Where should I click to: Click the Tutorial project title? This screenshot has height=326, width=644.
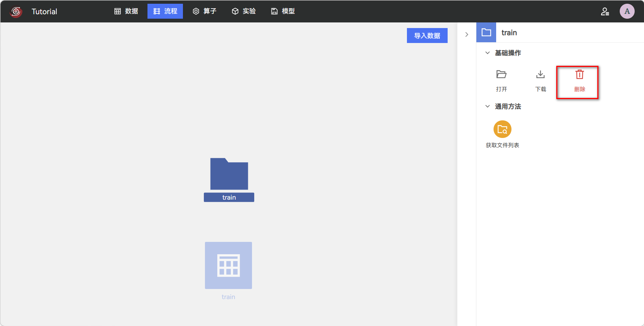(x=44, y=12)
